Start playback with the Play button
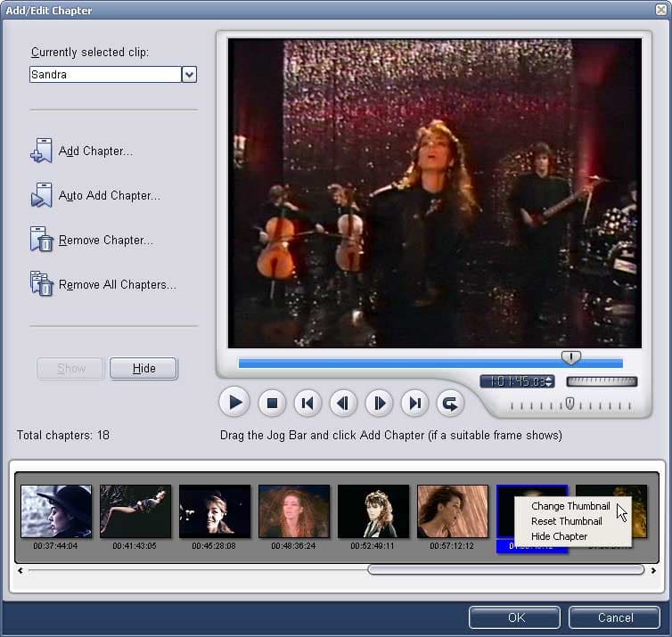This screenshot has width=672, height=637. tap(235, 403)
